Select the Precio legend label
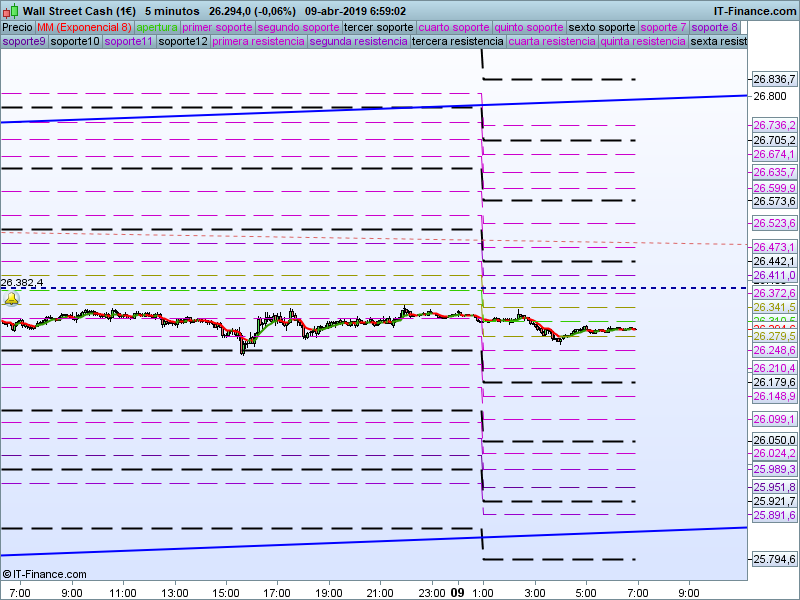Viewport: 800px width, 600px height. 18,28
